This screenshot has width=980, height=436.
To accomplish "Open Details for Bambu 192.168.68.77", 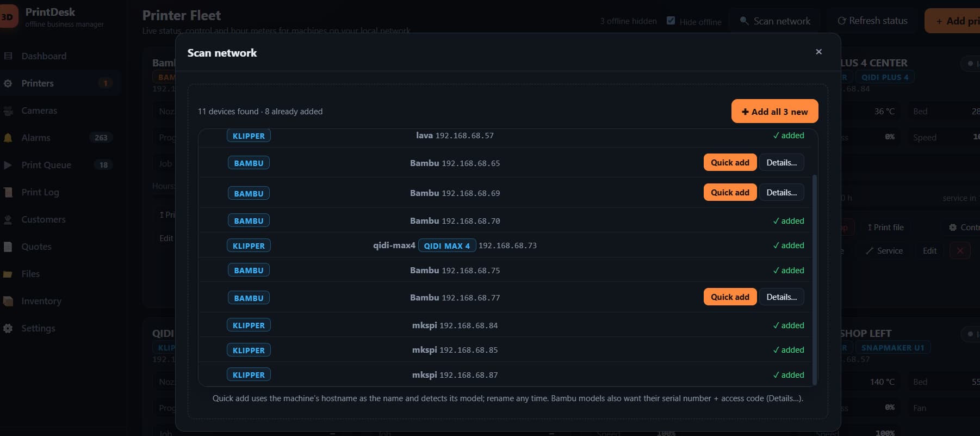I will pyautogui.click(x=781, y=297).
